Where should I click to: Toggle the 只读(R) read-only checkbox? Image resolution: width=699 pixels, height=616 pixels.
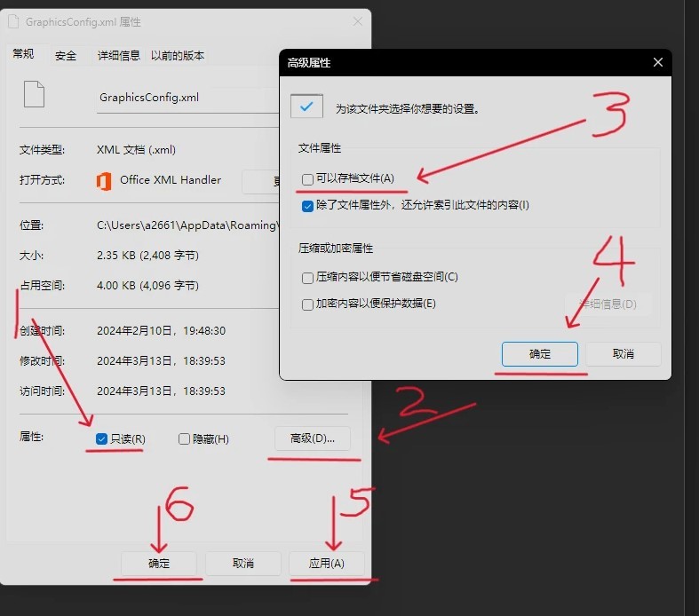(x=101, y=438)
